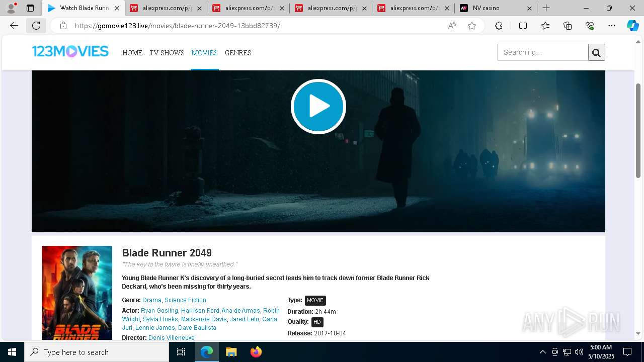
Task: Toggle the Split screen icon
Action: (523, 26)
